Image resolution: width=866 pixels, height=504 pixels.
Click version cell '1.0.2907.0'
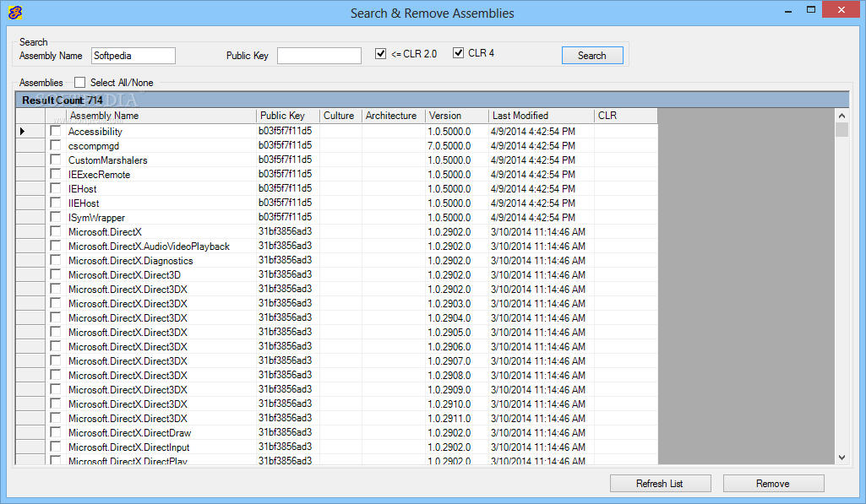click(x=457, y=361)
